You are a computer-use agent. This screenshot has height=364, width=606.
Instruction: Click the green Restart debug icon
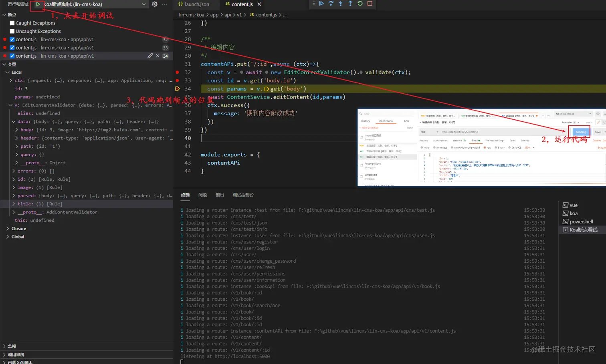[x=360, y=4]
